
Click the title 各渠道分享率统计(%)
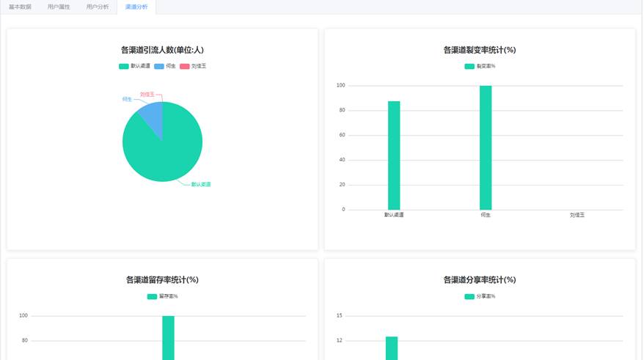(480, 280)
